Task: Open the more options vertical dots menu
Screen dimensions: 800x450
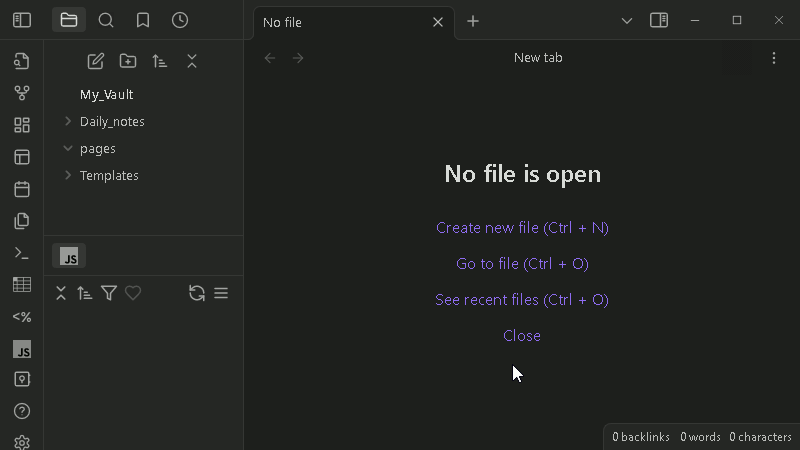Action: pyautogui.click(x=774, y=58)
